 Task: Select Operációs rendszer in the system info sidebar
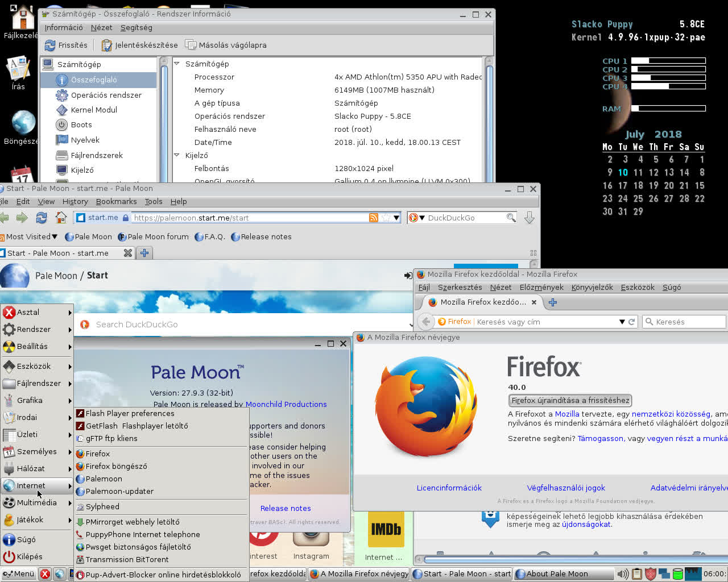106,95
